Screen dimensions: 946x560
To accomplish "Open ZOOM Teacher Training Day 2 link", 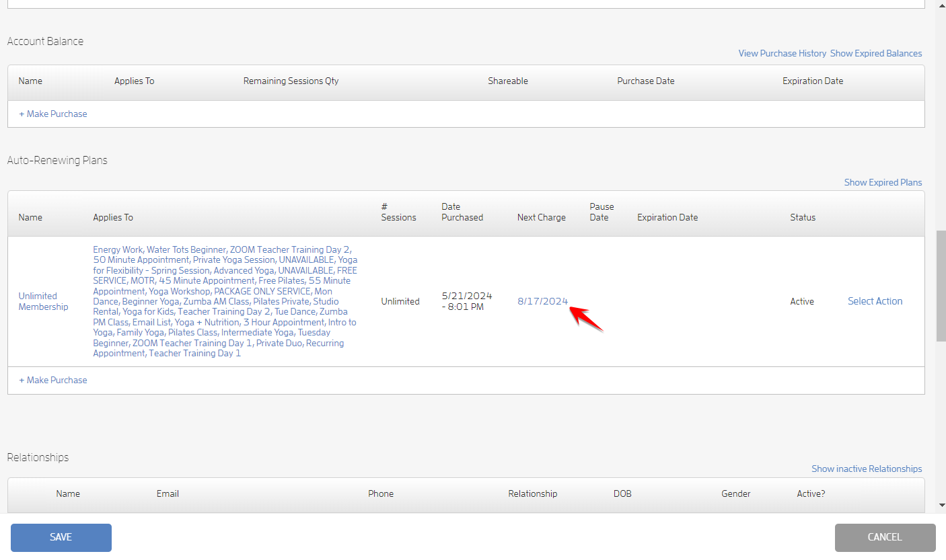I will click(290, 249).
